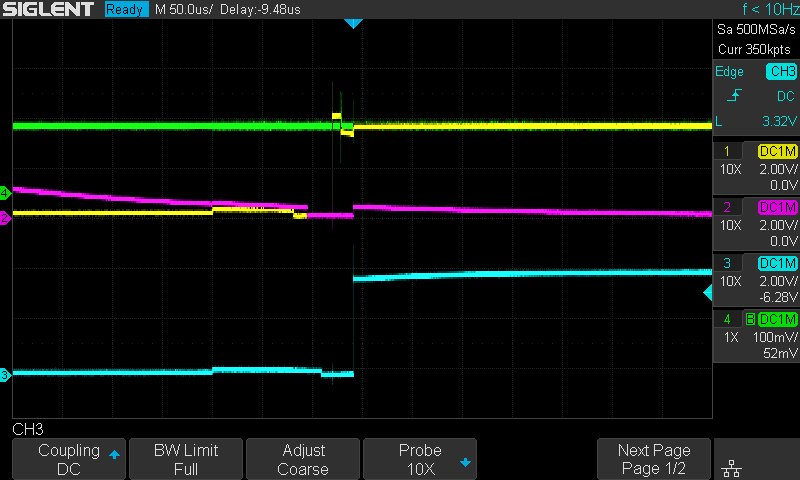Click channel 2 magenta DC1M badge
Image resolution: width=800 pixels, height=480 pixels.
click(x=778, y=207)
